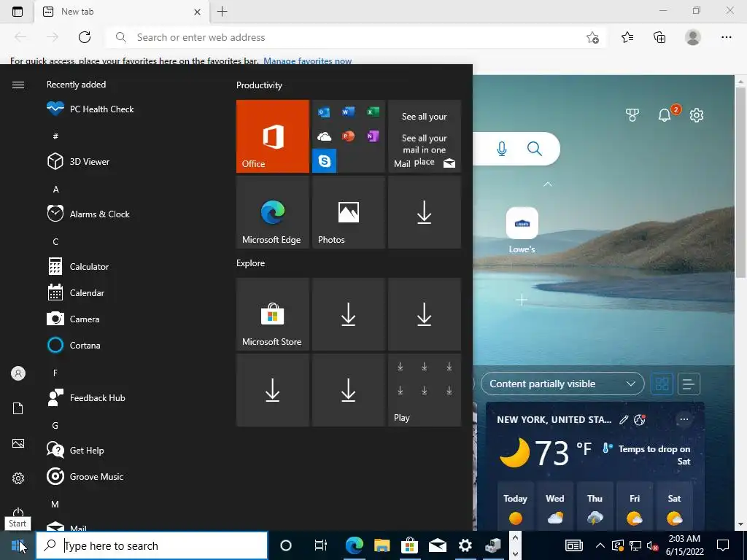Open Microsoft Store from the taskbar

[409, 545]
